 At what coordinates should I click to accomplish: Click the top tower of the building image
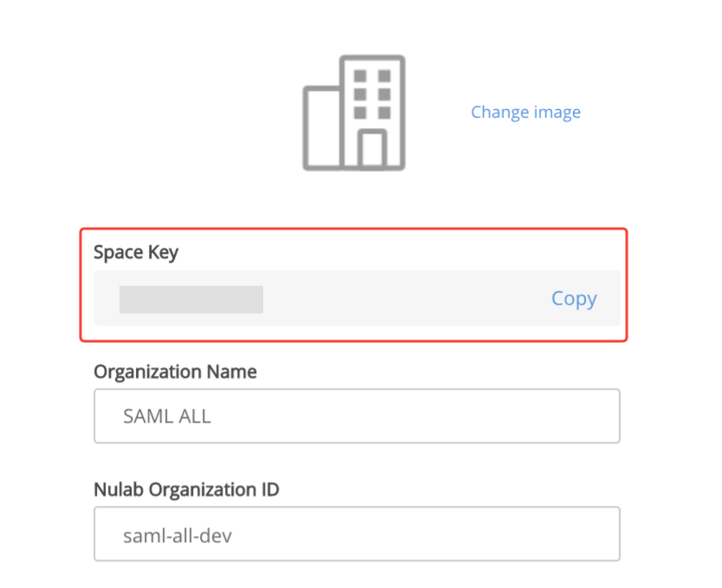point(372,111)
